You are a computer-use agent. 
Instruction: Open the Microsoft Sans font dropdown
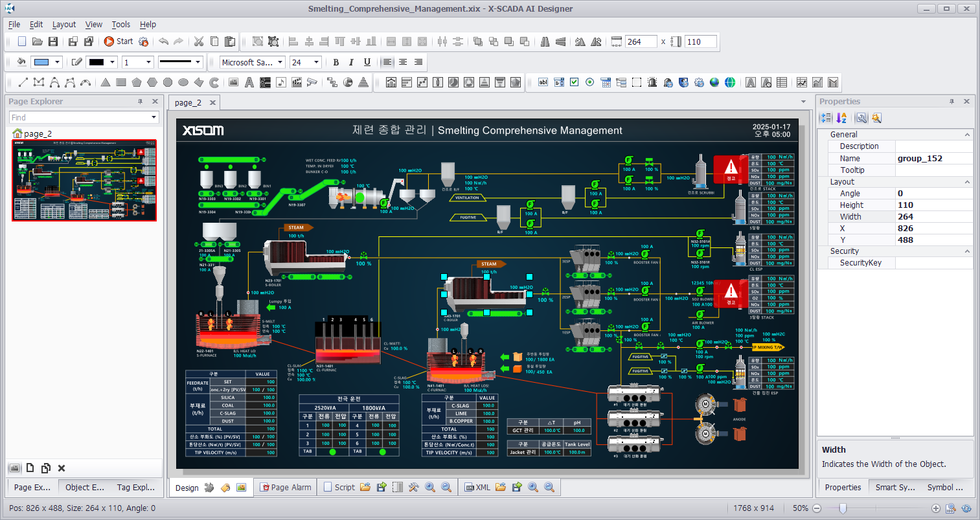[x=280, y=62]
